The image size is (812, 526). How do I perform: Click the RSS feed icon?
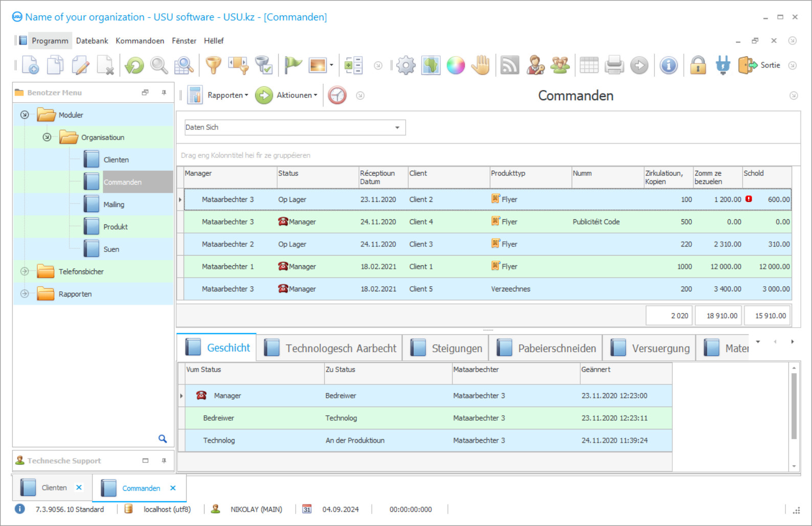509,65
